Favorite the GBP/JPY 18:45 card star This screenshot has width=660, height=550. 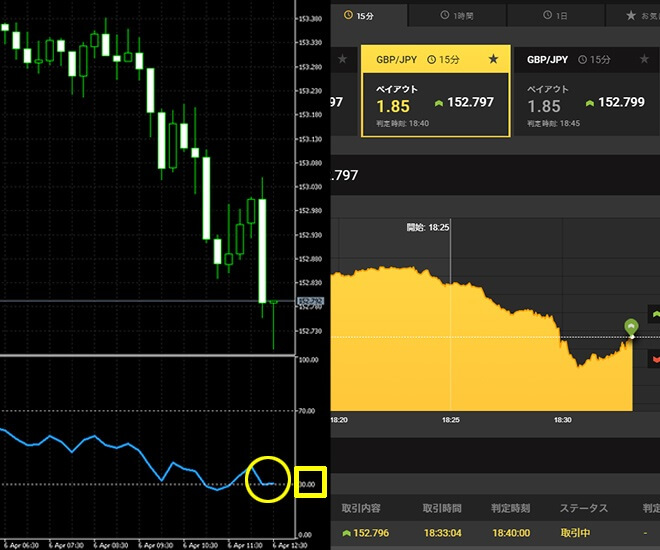point(644,59)
